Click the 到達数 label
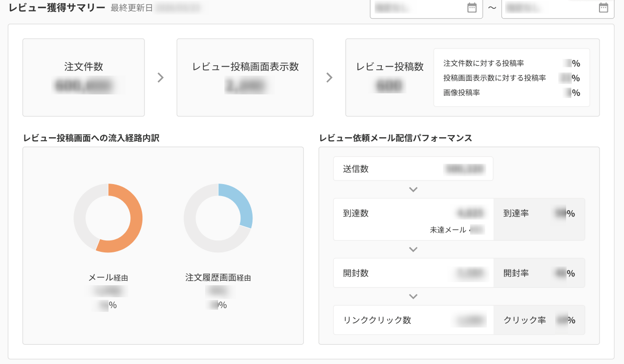 [x=356, y=213]
